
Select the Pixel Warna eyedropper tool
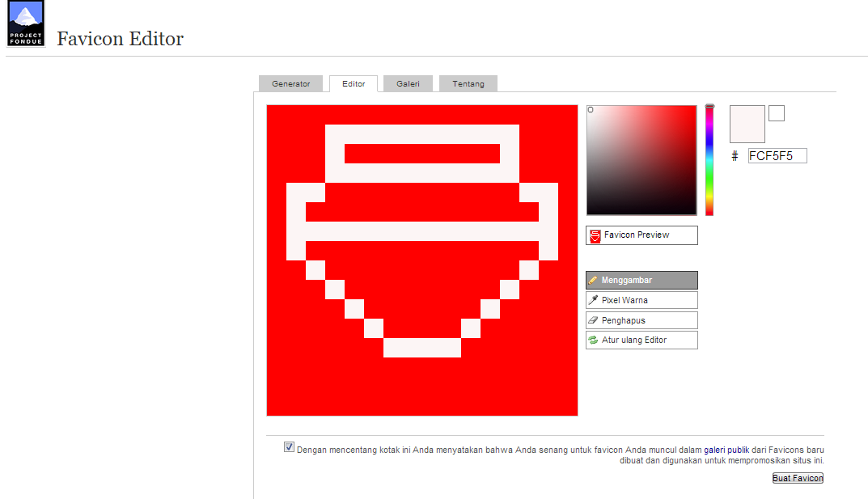(641, 300)
